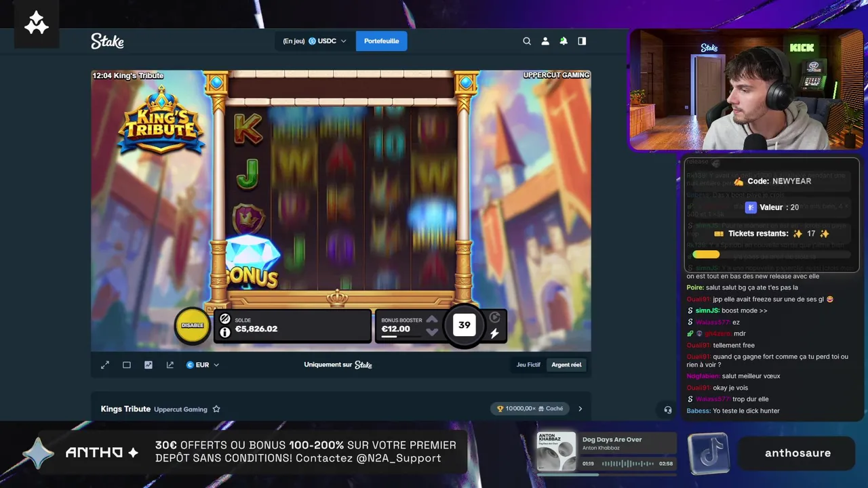Viewport: 868px width, 488px height.
Task: Pop out the game window icon
Action: pos(170,365)
